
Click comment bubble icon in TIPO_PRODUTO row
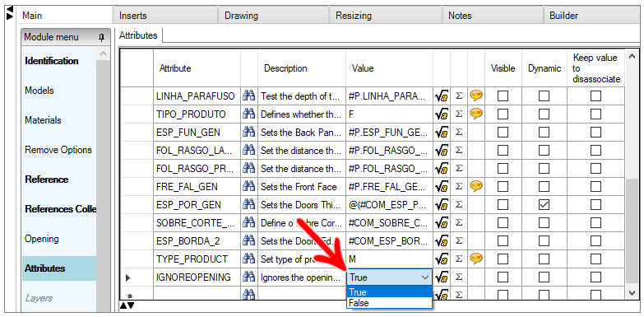[476, 114]
